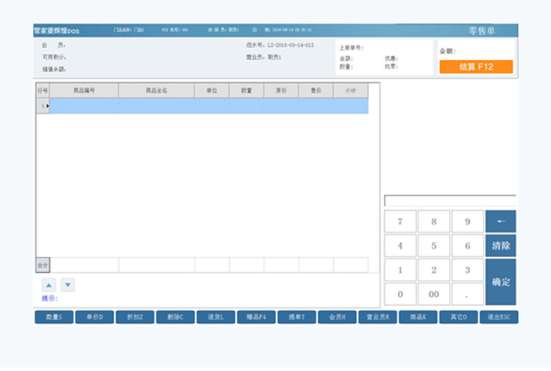
Task: Tap digit 4 on the numeric keypad
Action: pyautogui.click(x=400, y=246)
